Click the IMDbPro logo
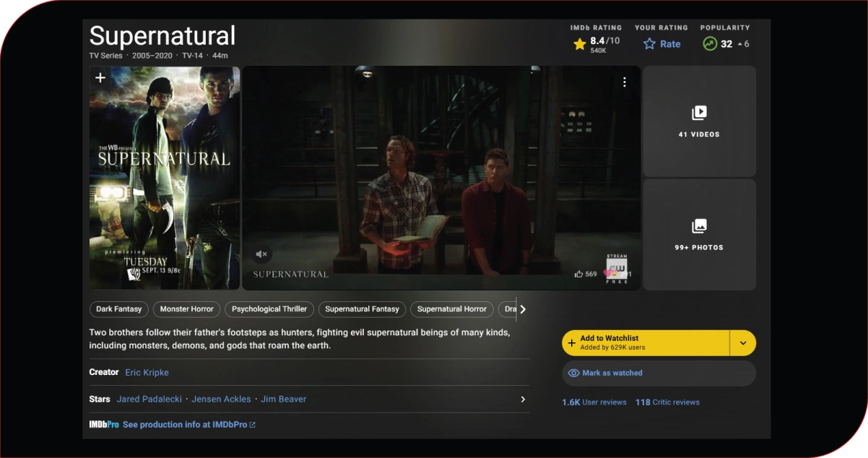 pos(104,425)
